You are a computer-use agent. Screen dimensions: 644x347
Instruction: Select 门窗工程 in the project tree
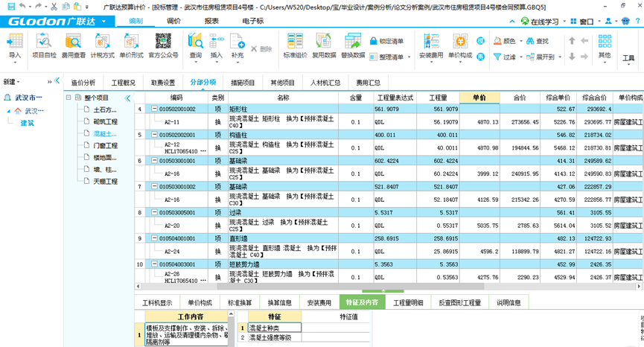[x=105, y=145]
